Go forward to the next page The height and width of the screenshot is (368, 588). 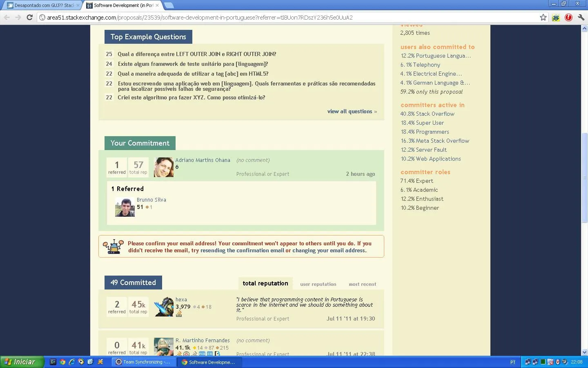click(18, 17)
